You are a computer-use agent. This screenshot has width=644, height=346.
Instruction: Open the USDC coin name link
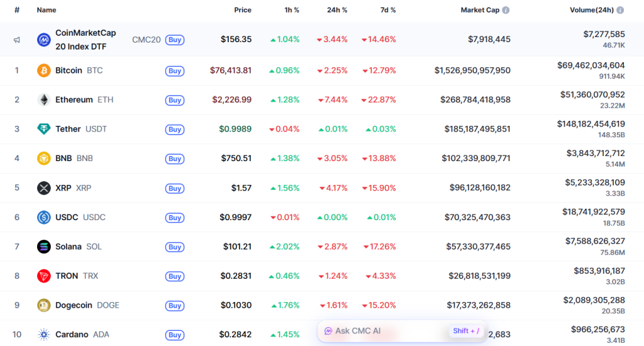[67, 217]
